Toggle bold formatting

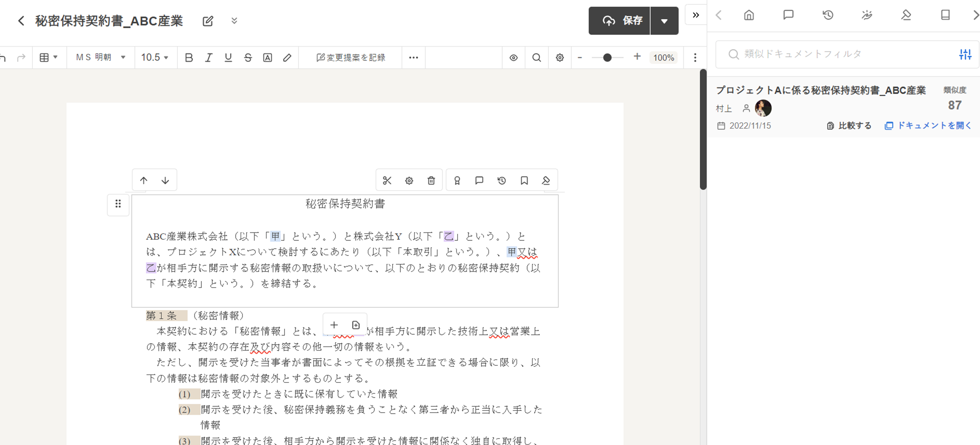pyautogui.click(x=189, y=58)
